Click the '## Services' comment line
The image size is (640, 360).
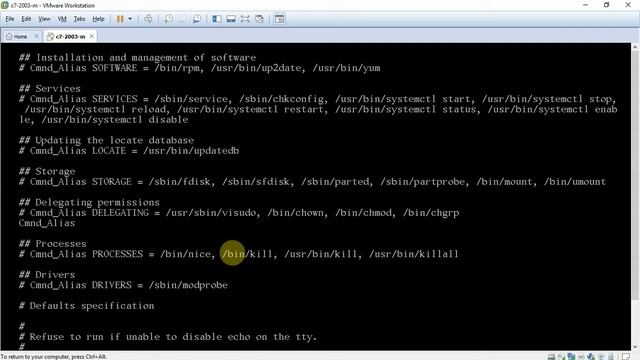[50, 89]
